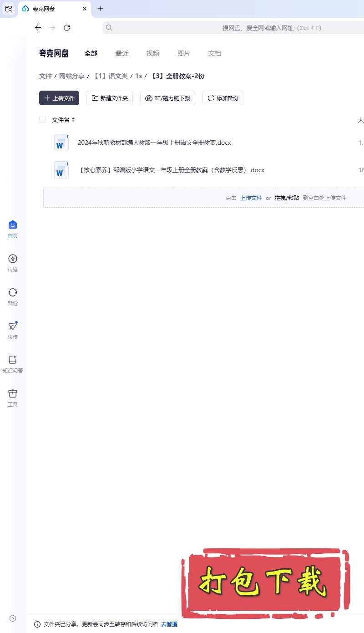Click the BT/磁力链下载 button
The width and height of the screenshot is (364, 633).
tap(167, 98)
